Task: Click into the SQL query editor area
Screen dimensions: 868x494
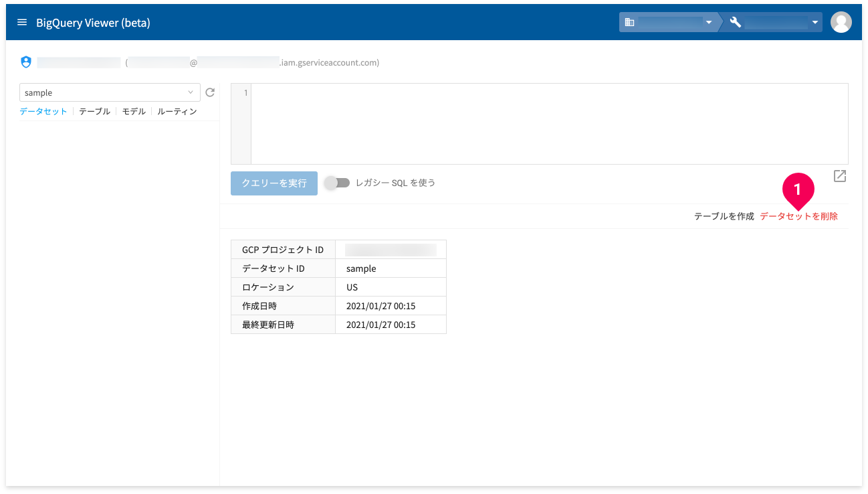Action: [549, 124]
